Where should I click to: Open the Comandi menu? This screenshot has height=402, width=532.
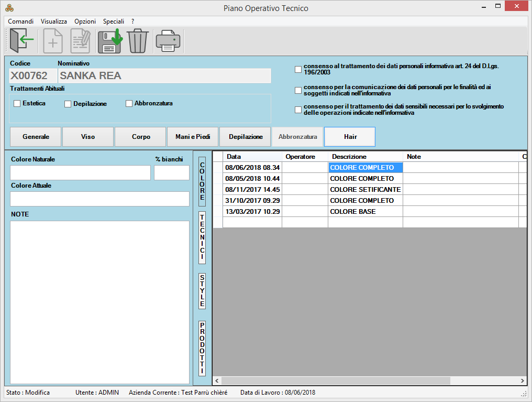coord(20,21)
